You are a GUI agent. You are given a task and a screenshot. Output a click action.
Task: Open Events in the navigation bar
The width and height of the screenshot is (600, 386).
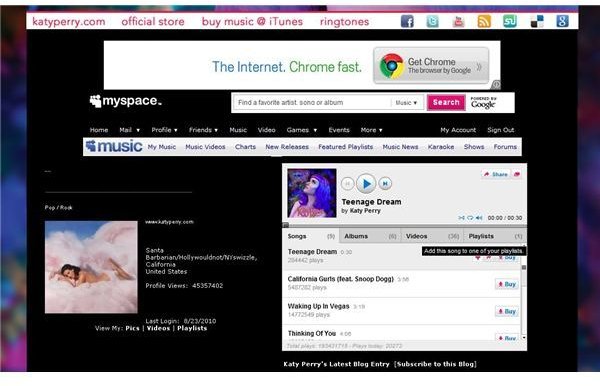tap(339, 130)
